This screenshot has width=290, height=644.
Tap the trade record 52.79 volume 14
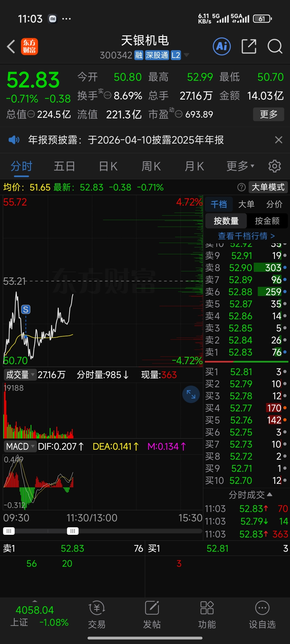click(246, 521)
